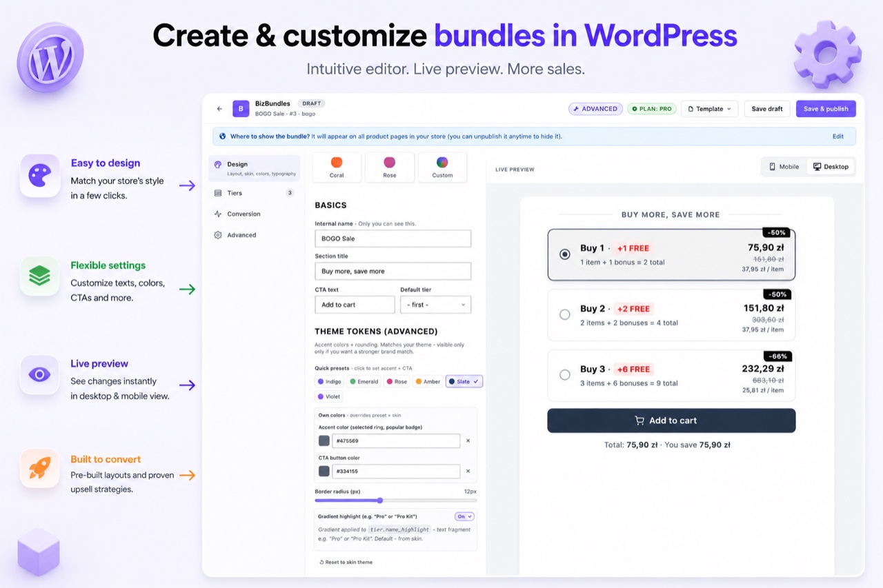Click the reset icon next to Reset to skin theme
Viewport: 883px width, 588px height.
[321, 562]
